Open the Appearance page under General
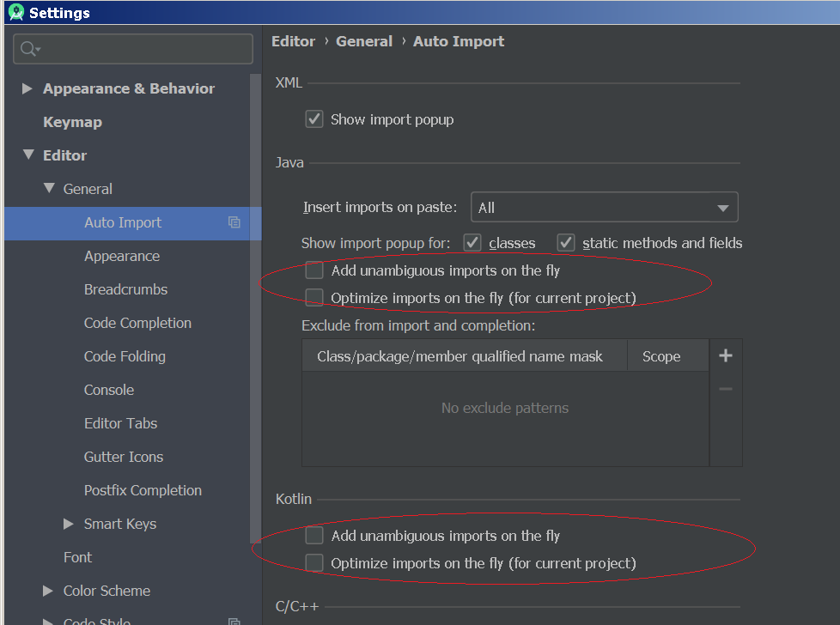 point(122,257)
